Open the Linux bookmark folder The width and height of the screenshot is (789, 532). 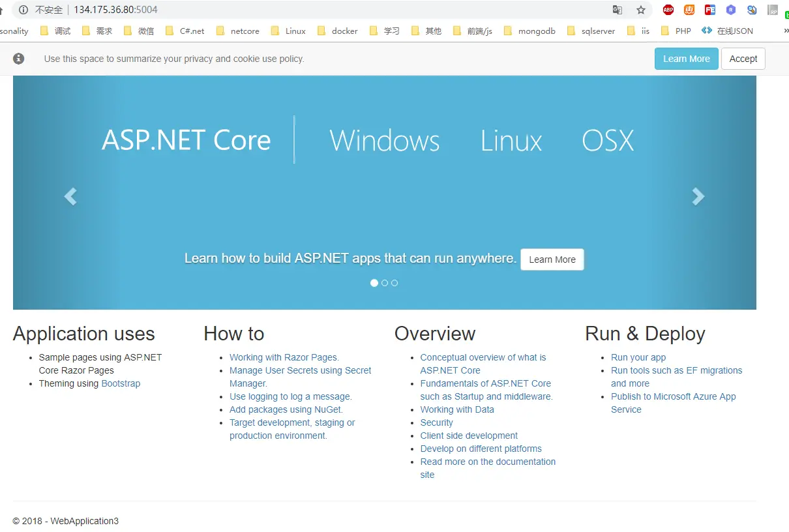288,31
